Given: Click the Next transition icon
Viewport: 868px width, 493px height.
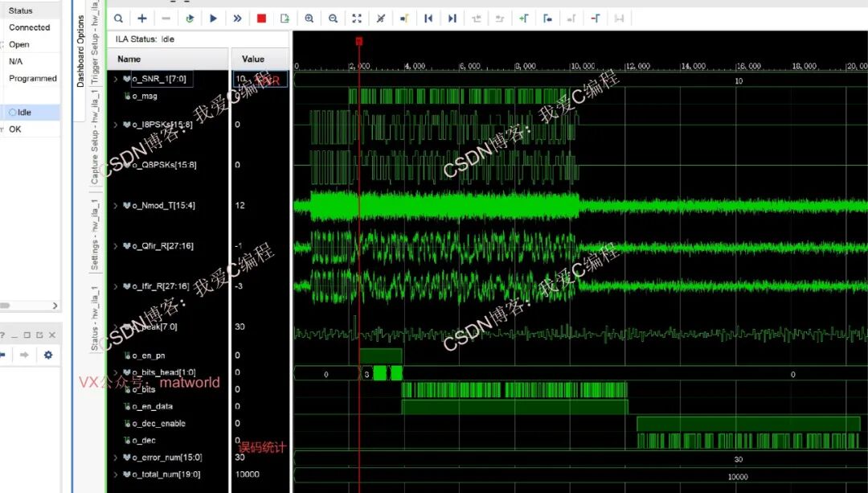Looking at the screenshot, I should point(500,18).
